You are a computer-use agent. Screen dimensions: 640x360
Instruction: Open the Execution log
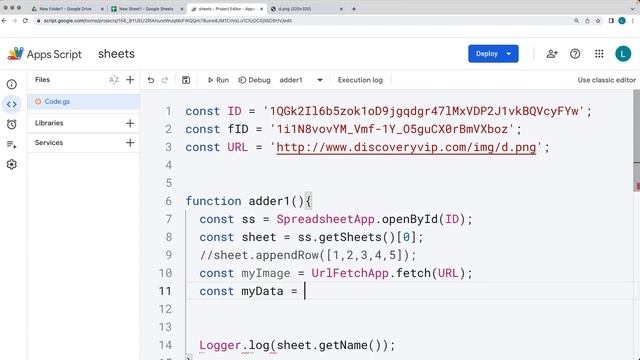[x=360, y=80]
